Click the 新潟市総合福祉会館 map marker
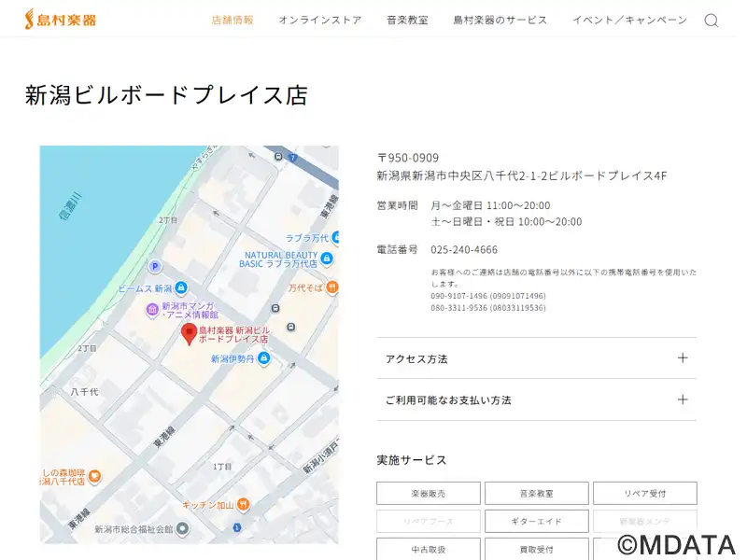747x560 pixels. click(x=182, y=528)
